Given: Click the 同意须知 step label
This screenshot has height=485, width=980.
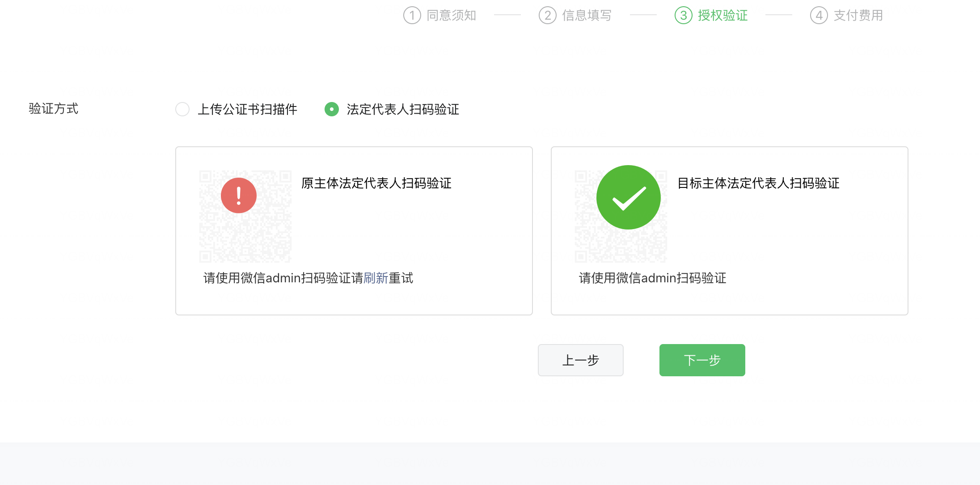Looking at the screenshot, I should coord(451,16).
